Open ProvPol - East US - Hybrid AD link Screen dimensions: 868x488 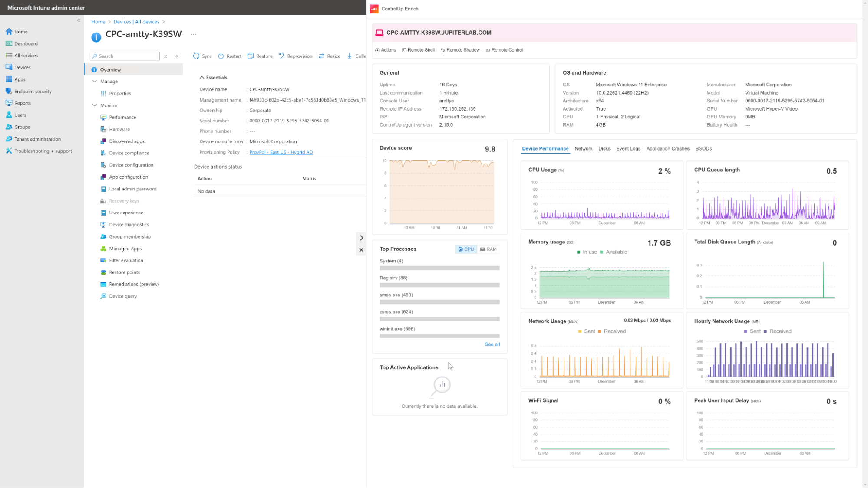[281, 152]
